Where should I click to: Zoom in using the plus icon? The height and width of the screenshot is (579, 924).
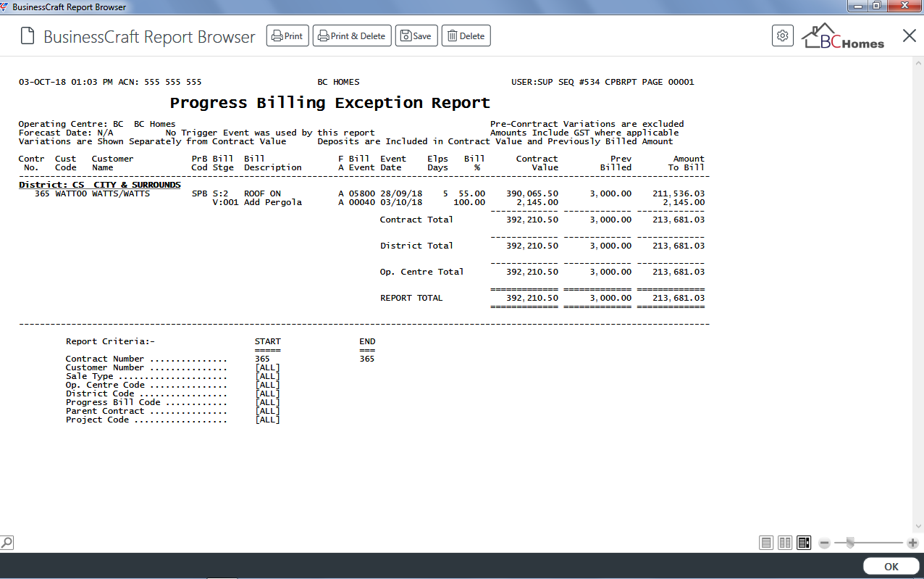coord(912,543)
